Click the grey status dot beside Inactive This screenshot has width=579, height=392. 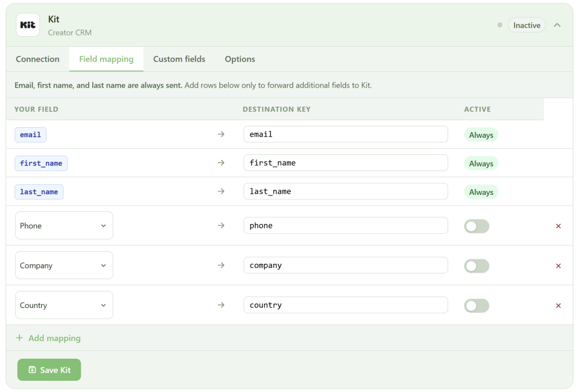pyautogui.click(x=500, y=25)
